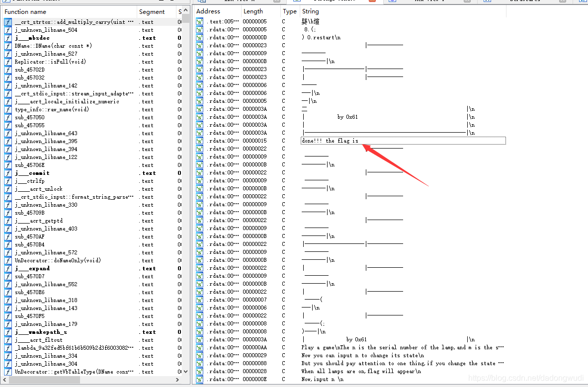Select string 'Play a game\nThe n is the serial number'
This screenshot has width=588, height=387.
403,348
